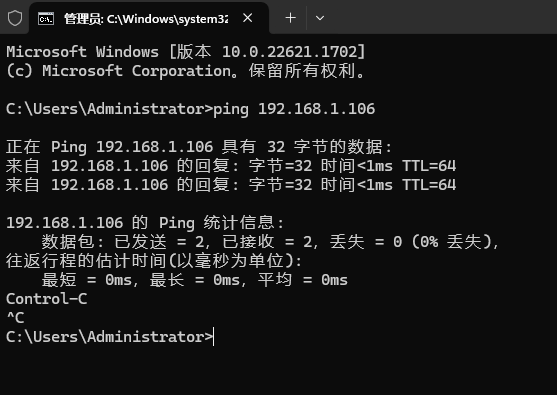Click the first 来自 192.168.1.106 reply line
The width and height of the screenshot is (557, 395).
pos(231,166)
